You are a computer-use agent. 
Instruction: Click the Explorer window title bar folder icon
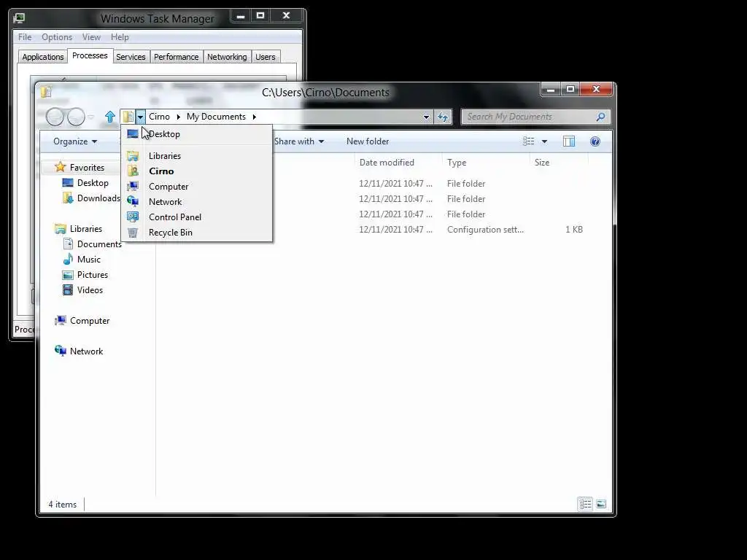click(x=46, y=91)
